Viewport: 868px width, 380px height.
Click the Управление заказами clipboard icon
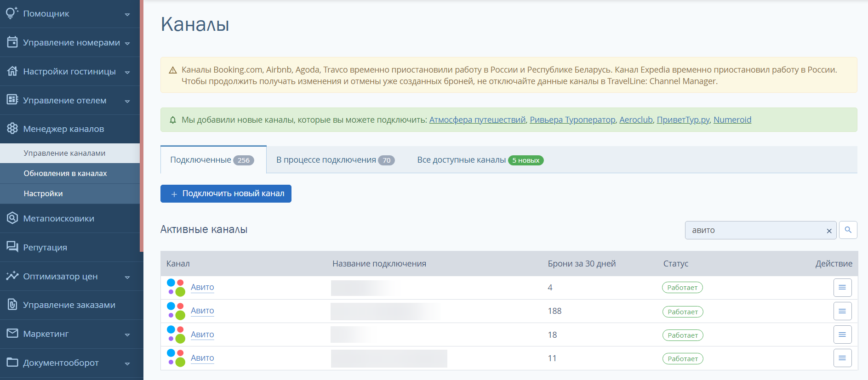point(12,305)
